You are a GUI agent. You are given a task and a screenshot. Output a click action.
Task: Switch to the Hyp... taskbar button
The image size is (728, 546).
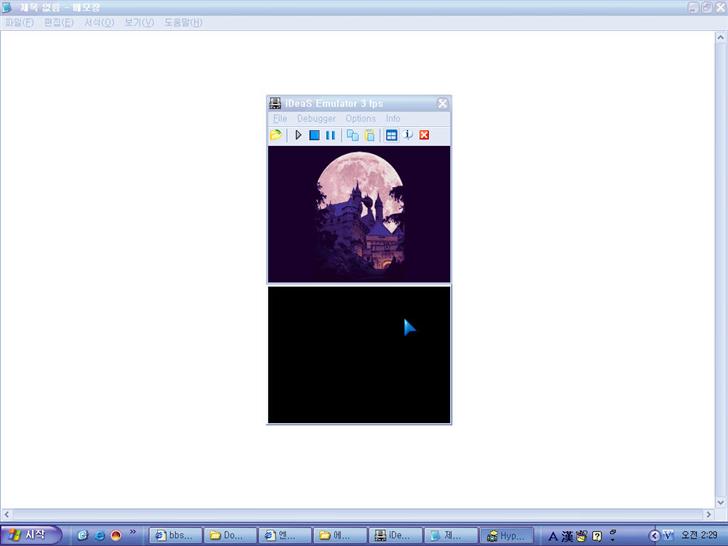tap(506, 535)
